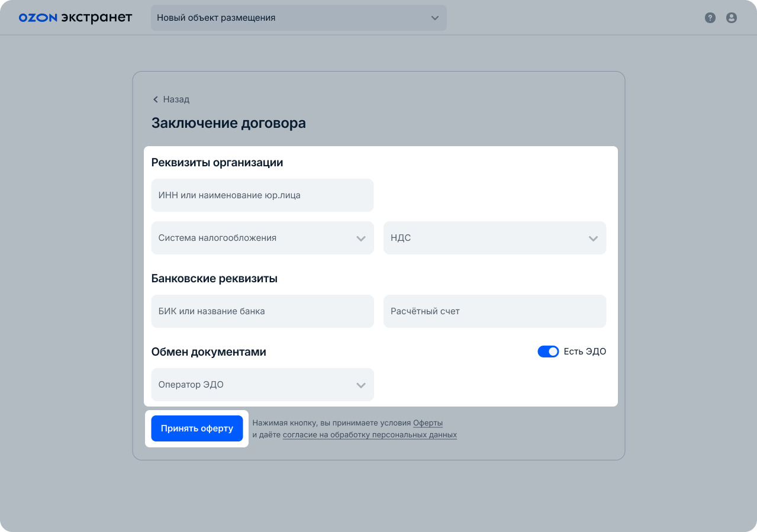Open the help question mark icon
Image resolution: width=757 pixels, height=532 pixels.
point(710,18)
